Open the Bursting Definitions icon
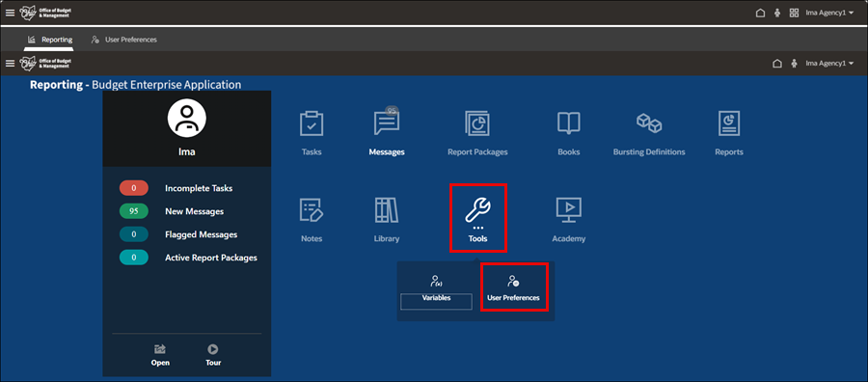868x382 pixels. [x=649, y=123]
